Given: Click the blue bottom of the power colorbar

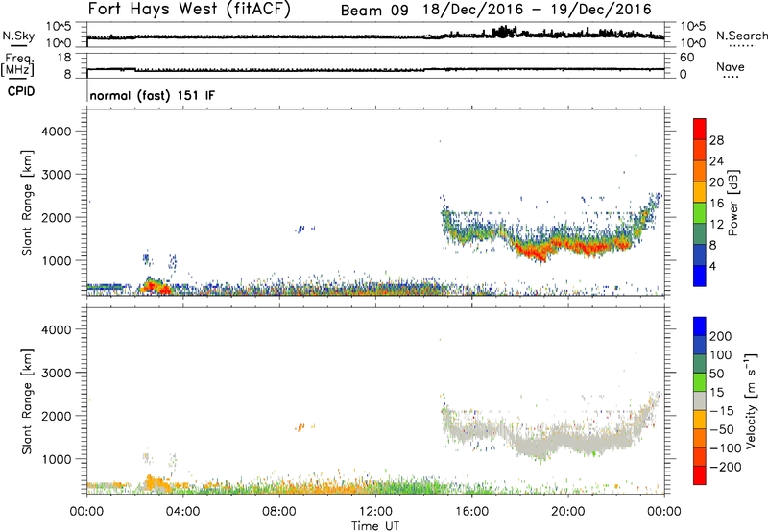Looking at the screenshot, I should [700, 276].
